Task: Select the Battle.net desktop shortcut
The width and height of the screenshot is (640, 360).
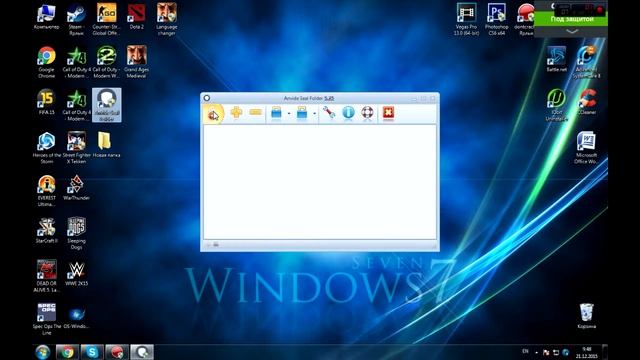Action: (556, 59)
